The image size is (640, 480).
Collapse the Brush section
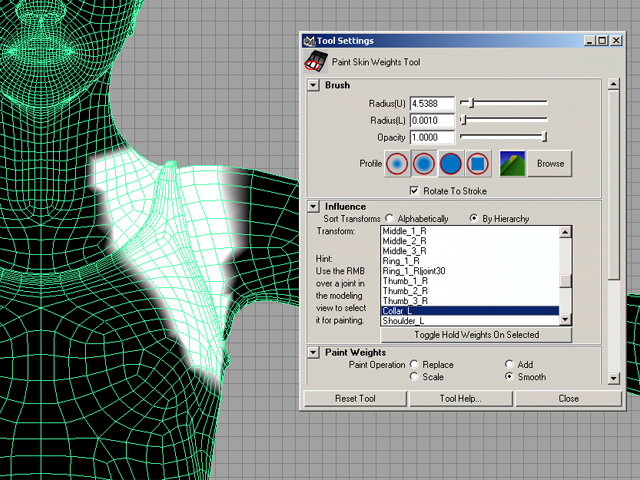(313, 85)
